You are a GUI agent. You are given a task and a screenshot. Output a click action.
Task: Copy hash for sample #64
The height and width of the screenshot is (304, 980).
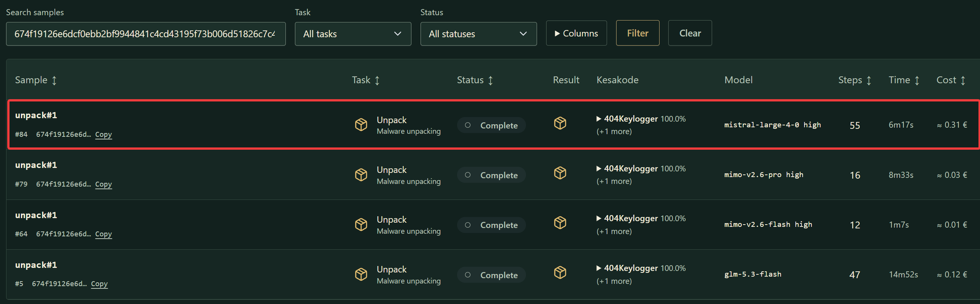coord(104,234)
